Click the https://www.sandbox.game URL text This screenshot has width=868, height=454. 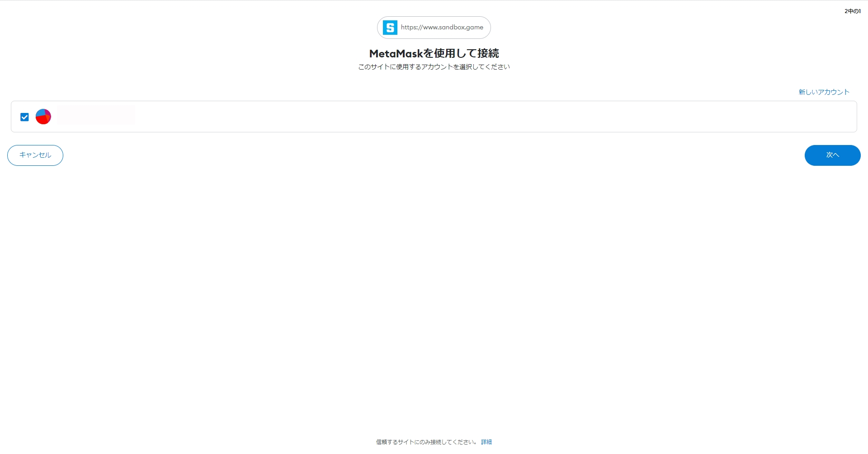442,28
